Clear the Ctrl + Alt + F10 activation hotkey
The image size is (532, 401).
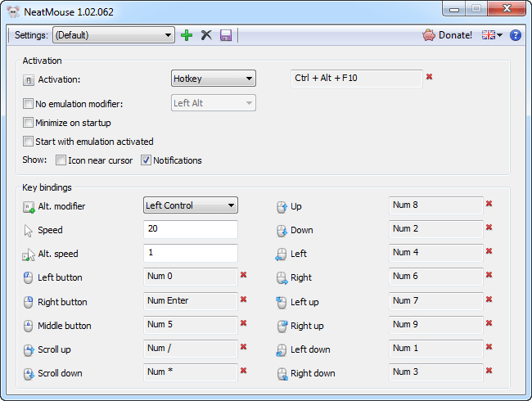(429, 77)
